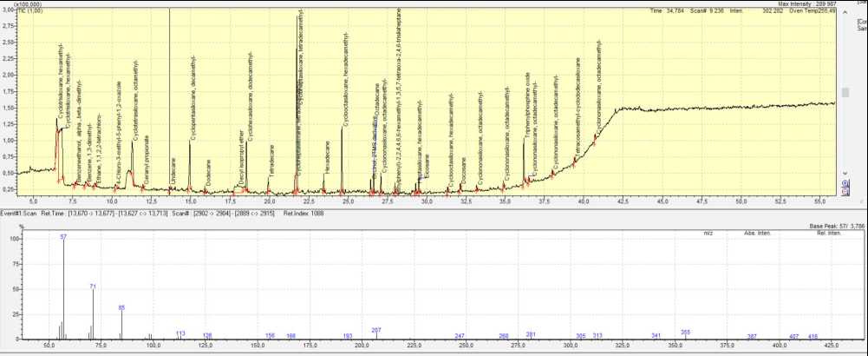This screenshot has height=356, width=868.
Task: Click the chromatogram scrollbar up arrow
Action: click(845, 11)
